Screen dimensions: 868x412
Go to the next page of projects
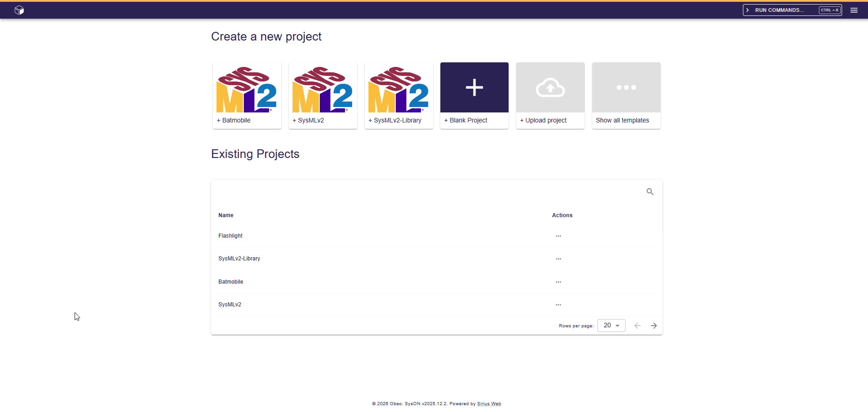(654, 325)
